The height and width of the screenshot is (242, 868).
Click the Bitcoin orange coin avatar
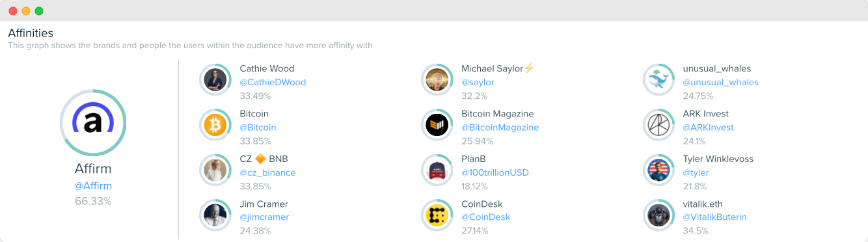coord(215,125)
